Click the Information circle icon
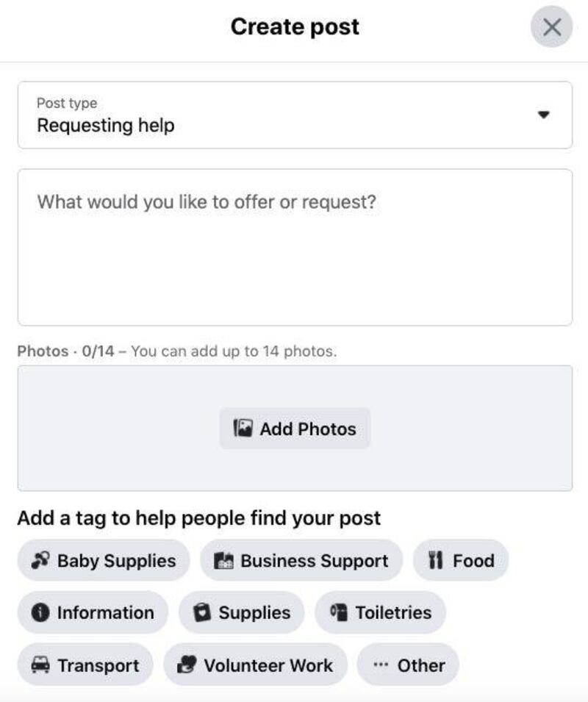Viewport: 588px width, 702px height. (41, 613)
